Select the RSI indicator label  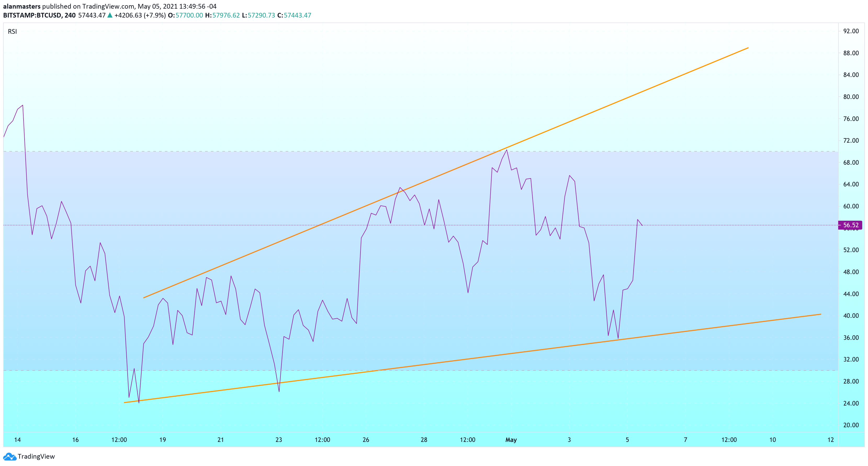click(x=13, y=31)
